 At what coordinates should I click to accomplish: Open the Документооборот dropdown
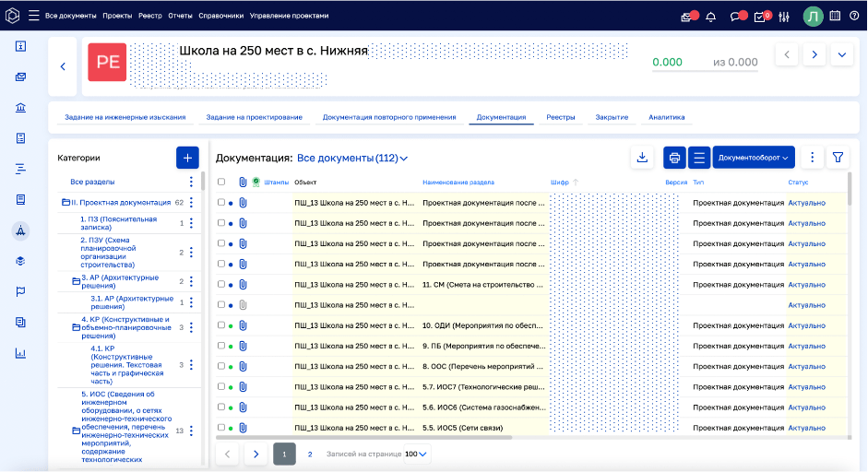pos(753,158)
